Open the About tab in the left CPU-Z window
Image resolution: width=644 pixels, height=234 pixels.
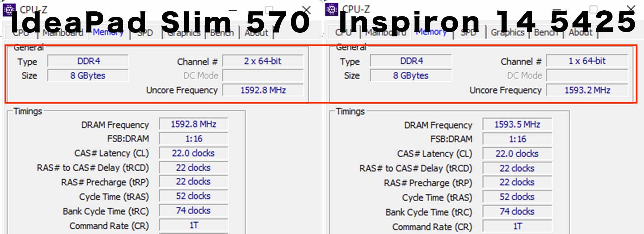(x=256, y=33)
